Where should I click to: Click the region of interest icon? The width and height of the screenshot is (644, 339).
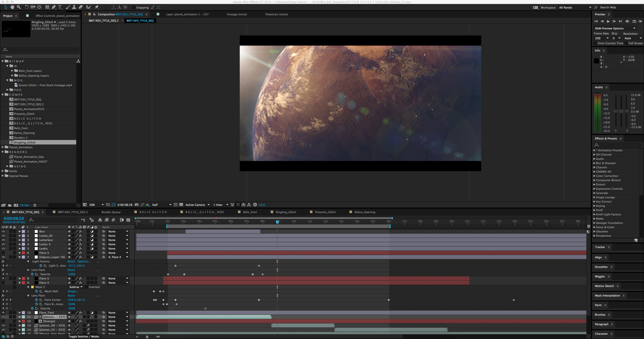[175, 205]
